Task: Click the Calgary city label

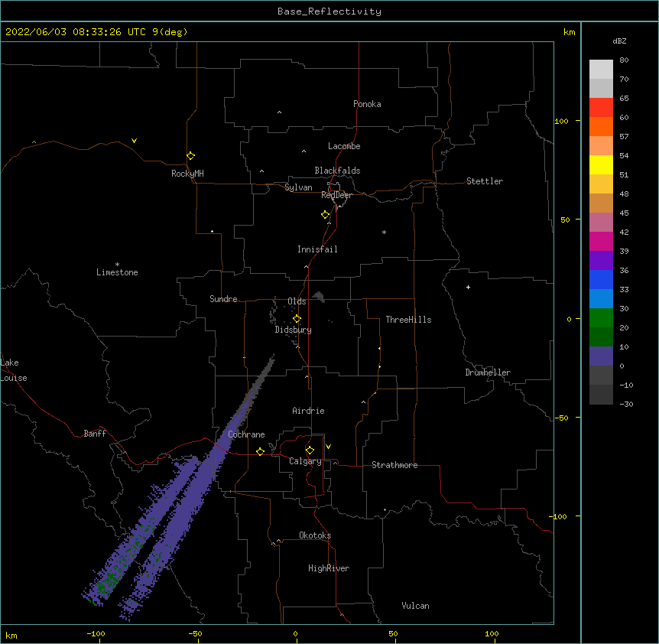Action: pyautogui.click(x=305, y=461)
